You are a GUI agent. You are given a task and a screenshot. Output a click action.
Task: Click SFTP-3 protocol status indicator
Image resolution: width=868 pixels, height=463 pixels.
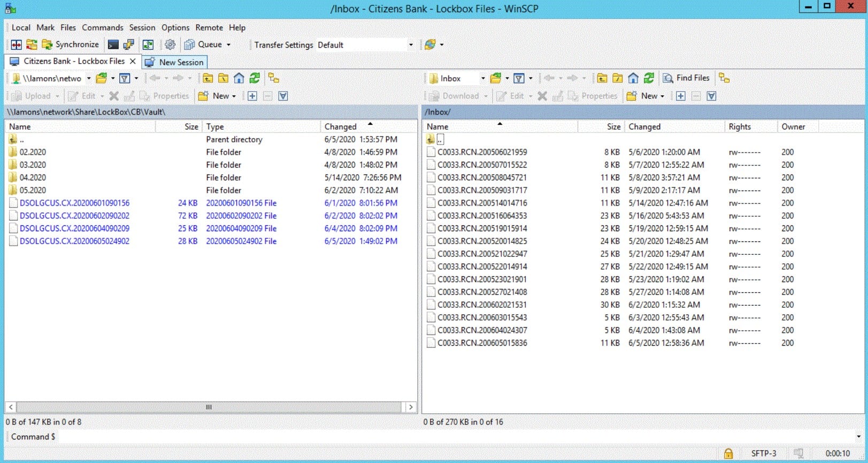(x=764, y=453)
